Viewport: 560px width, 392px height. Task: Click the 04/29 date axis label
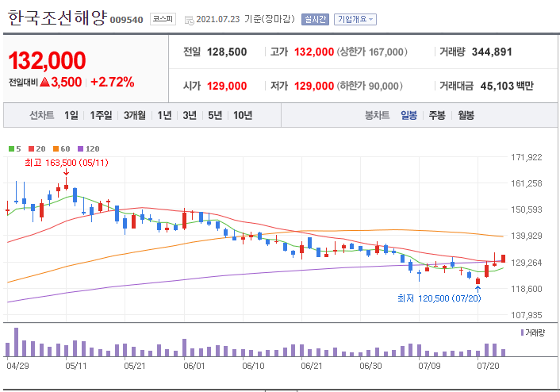tap(17, 366)
